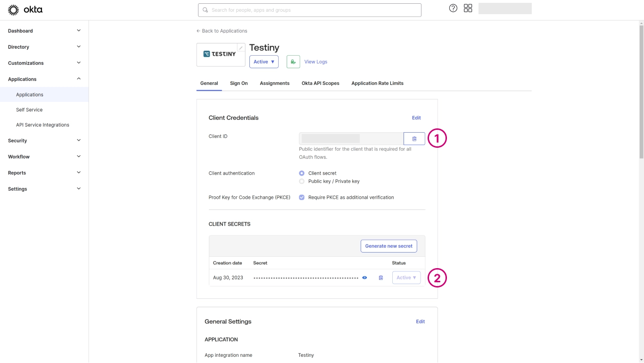The image size is (644, 363).
Task: Select Client secret radio button
Action: pos(302,173)
